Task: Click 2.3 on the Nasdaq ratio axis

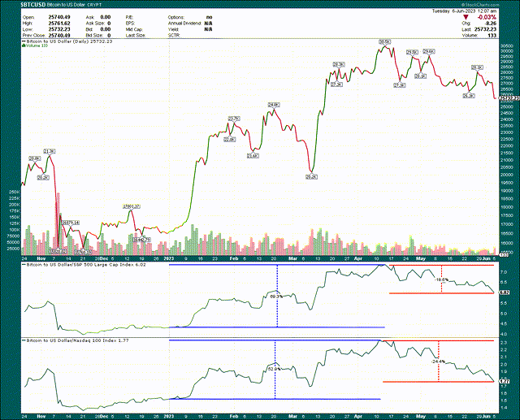Action: [x=503, y=343]
